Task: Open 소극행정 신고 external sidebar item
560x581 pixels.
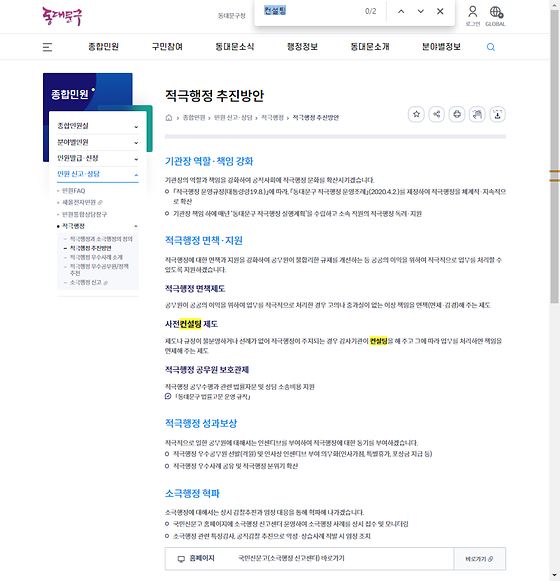Action: tap(89, 283)
